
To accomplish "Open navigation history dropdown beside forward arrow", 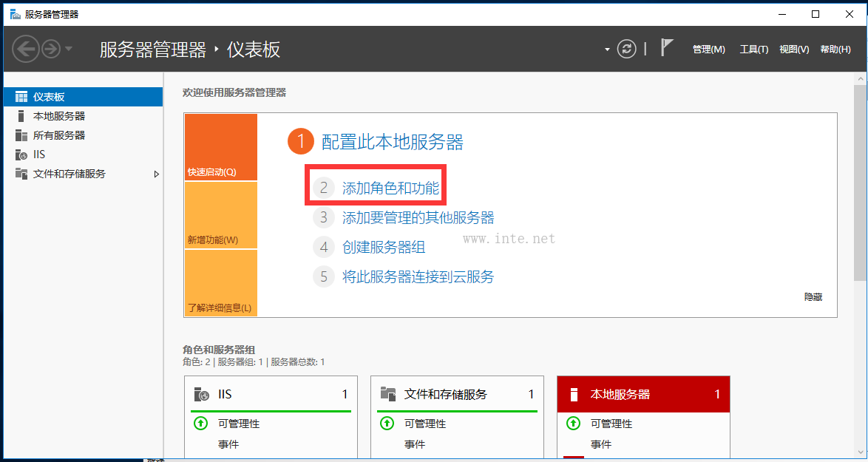I will click(x=69, y=49).
